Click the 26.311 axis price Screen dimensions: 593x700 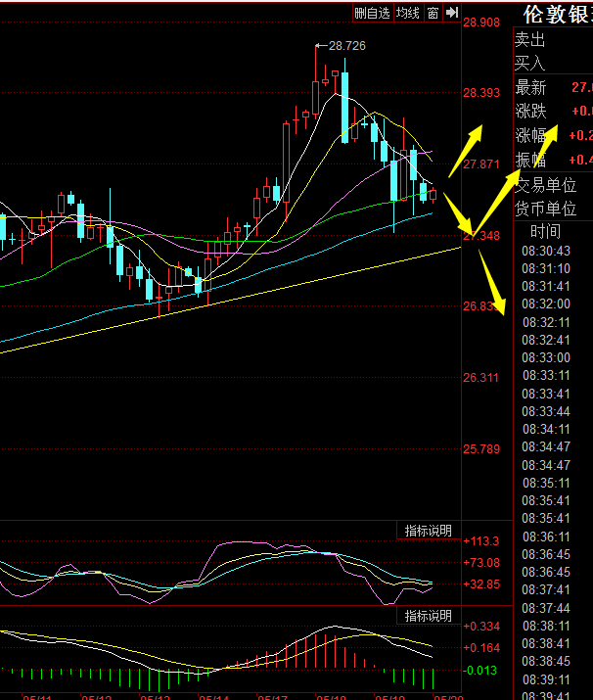481,378
